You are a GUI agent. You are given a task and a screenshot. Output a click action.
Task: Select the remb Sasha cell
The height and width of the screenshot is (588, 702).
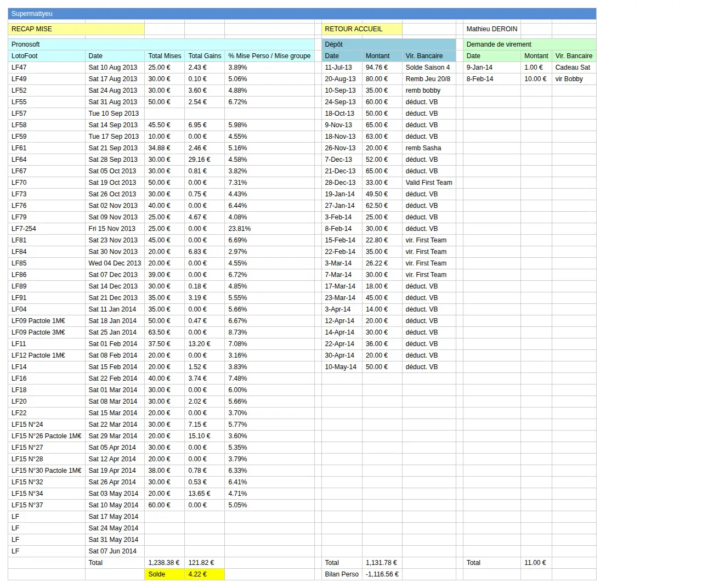[429, 148]
